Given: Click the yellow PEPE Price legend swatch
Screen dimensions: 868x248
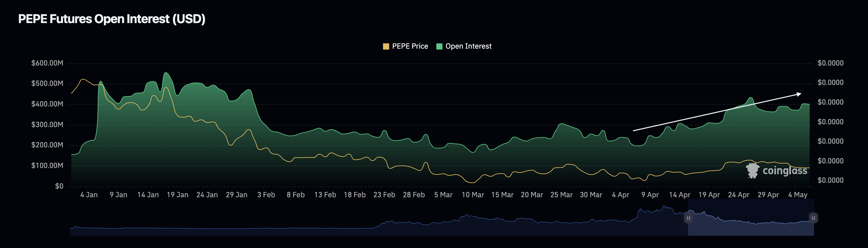Looking at the screenshot, I should tap(386, 46).
